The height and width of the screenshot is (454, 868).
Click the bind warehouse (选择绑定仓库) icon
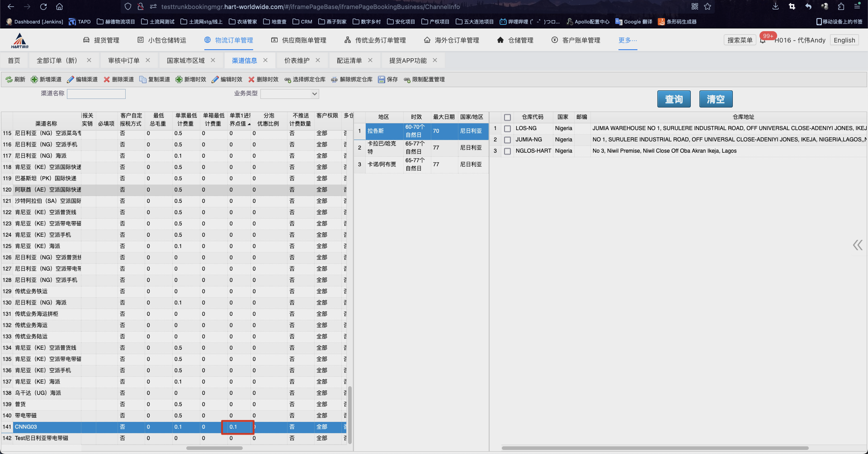(x=288, y=80)
